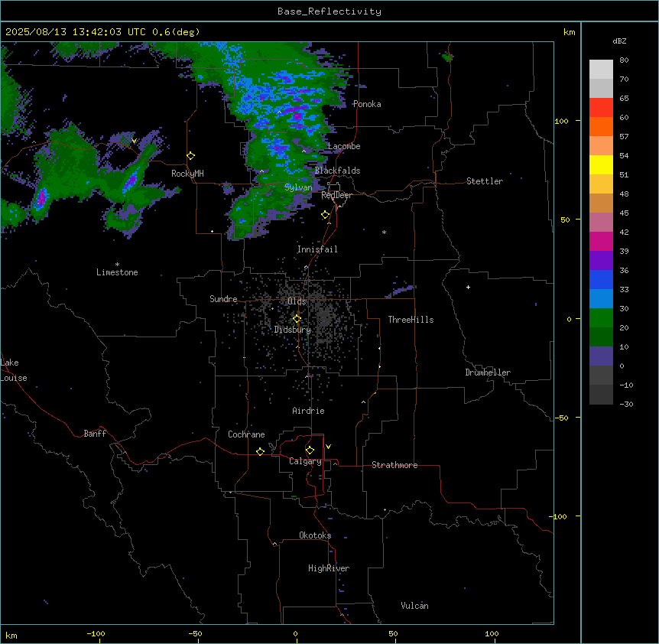Click the Lacombe city label
This screenshot has height=644, width=659.
click(x=344, y=146)
